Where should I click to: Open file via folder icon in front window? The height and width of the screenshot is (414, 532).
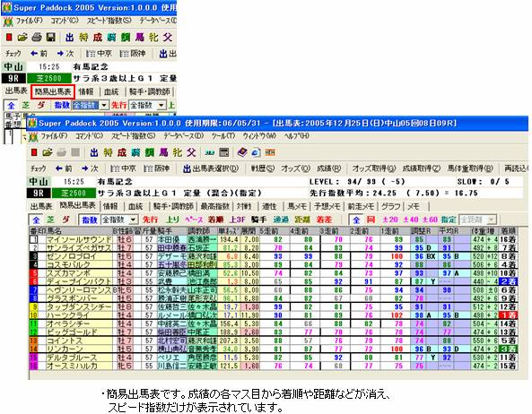[48, 153]
